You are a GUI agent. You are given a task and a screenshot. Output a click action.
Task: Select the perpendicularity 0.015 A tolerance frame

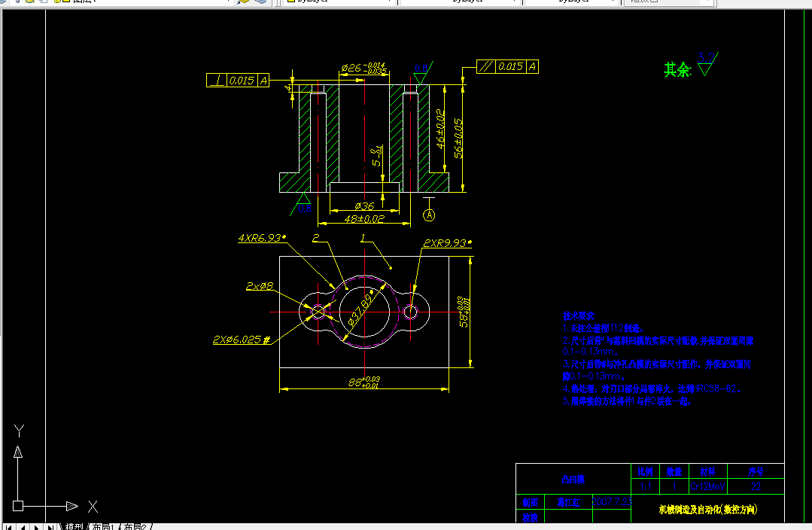tap(238, 81)
